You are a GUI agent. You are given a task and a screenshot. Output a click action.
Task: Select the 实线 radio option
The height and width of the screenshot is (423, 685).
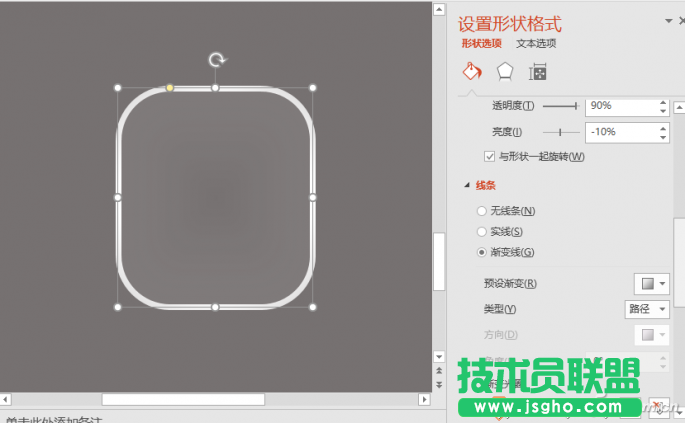tap(483, 232)
